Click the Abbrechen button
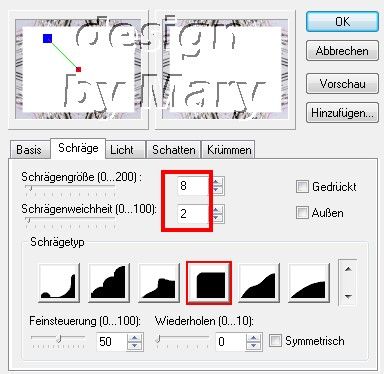This screenshot has height=374, width=384. pyautogui.click(x=342, y=51)
